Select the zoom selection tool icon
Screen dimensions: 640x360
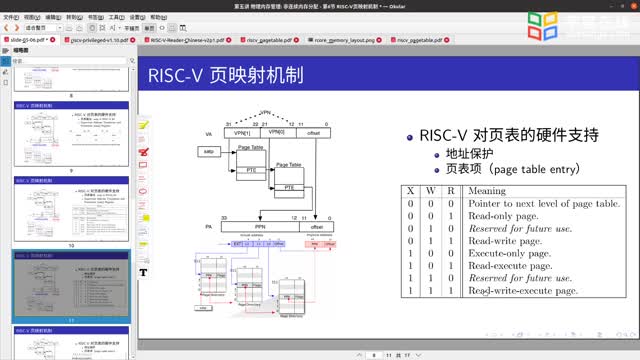tap(102, 28)
